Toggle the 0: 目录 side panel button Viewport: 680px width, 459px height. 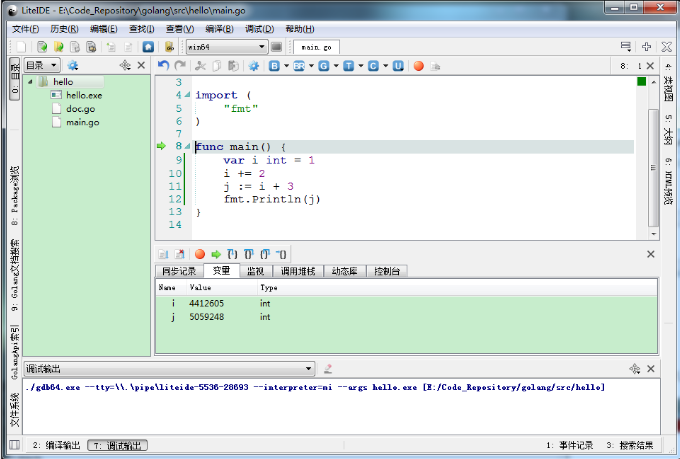15,79
